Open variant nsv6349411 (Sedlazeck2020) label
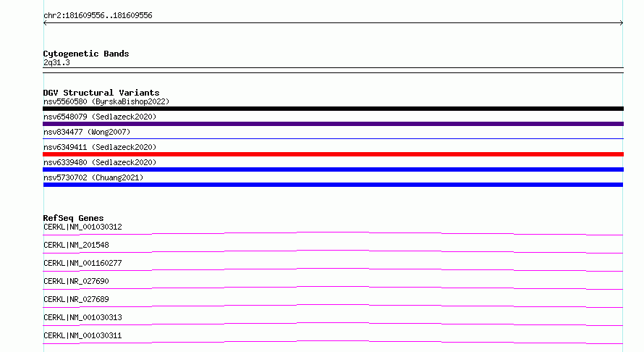644x352 pixels. tap(100, 147)
